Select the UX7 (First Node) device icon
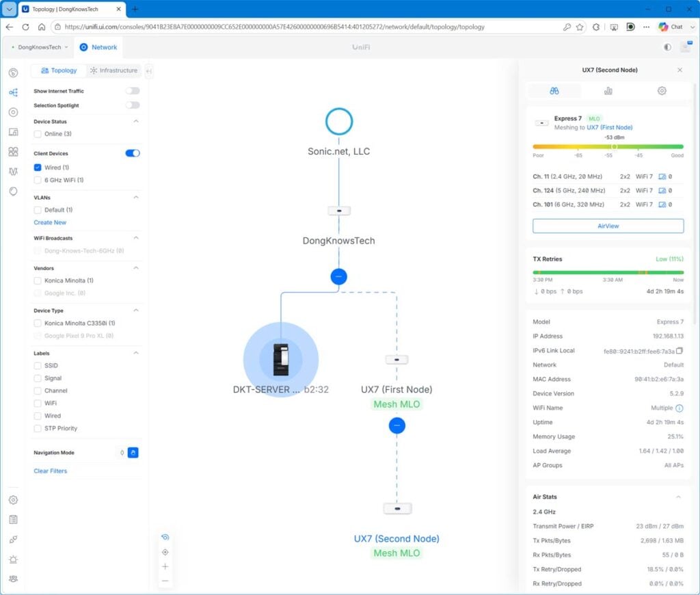This screenshot has height=595, width=700. pos(396,360)
